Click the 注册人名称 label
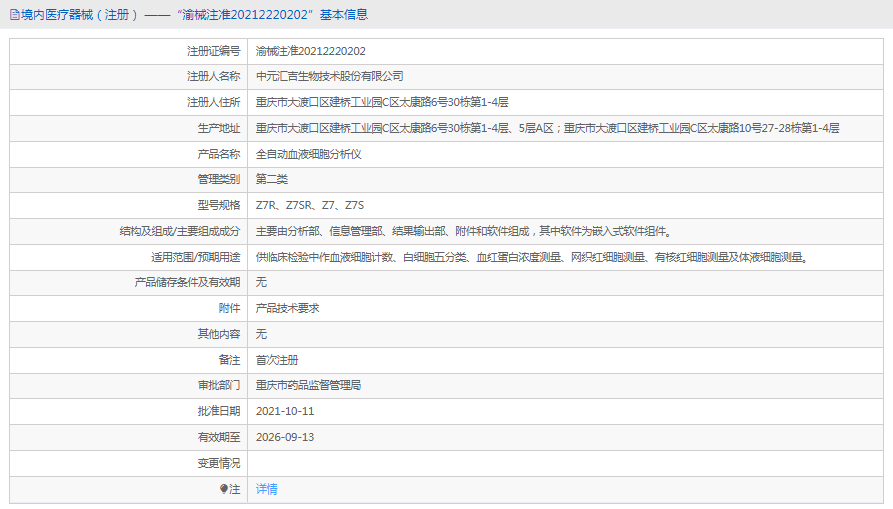893x509 pixels. [x=214, y=76]
